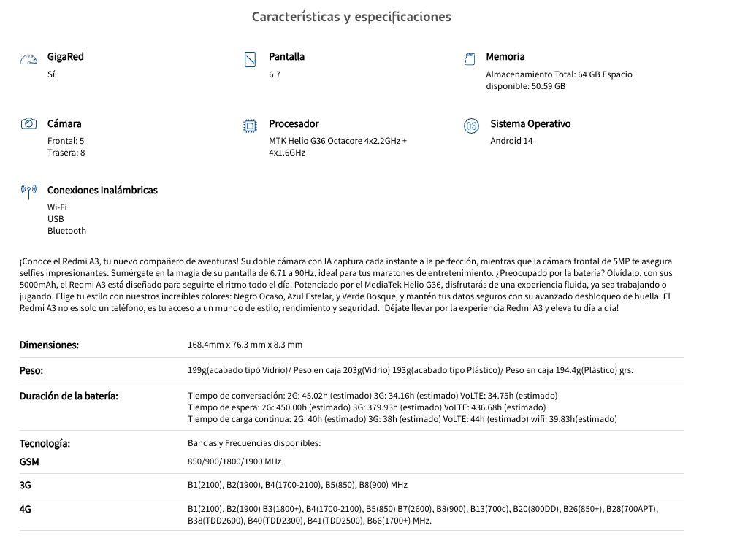Screen dimensions: 756x552
Task: Click the Duración de la batería label
Action: (x=69, y=396)
